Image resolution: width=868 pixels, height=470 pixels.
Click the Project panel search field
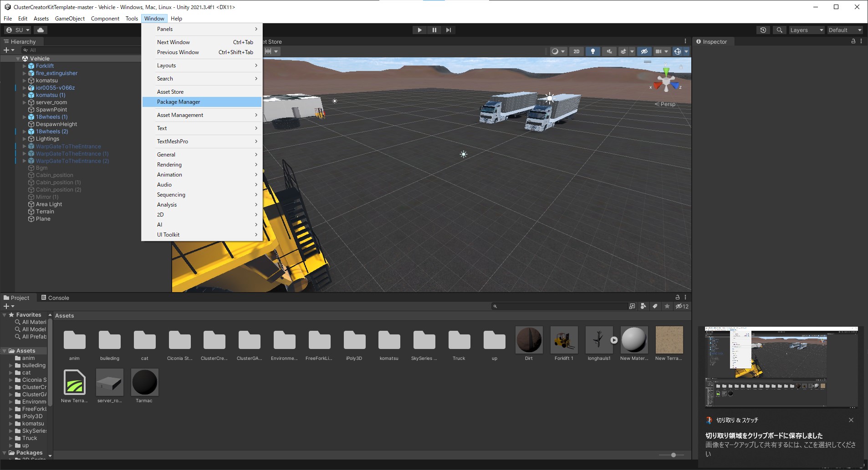click(560, 306)
